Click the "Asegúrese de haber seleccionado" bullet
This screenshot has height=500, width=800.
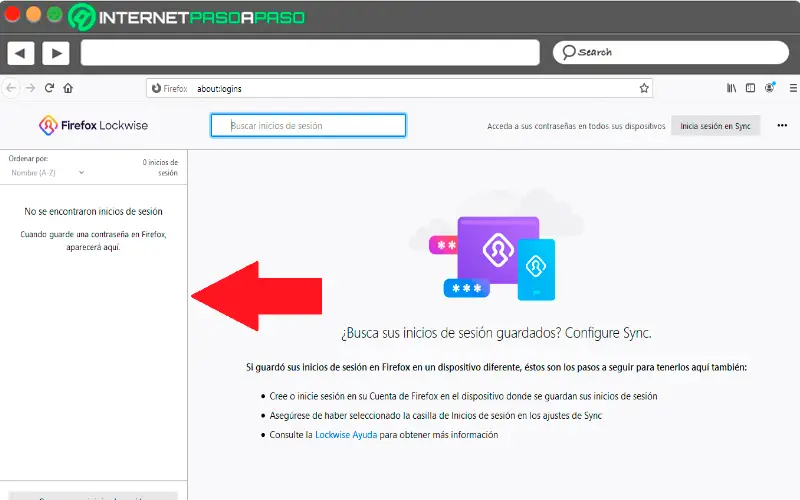point(436,415)
